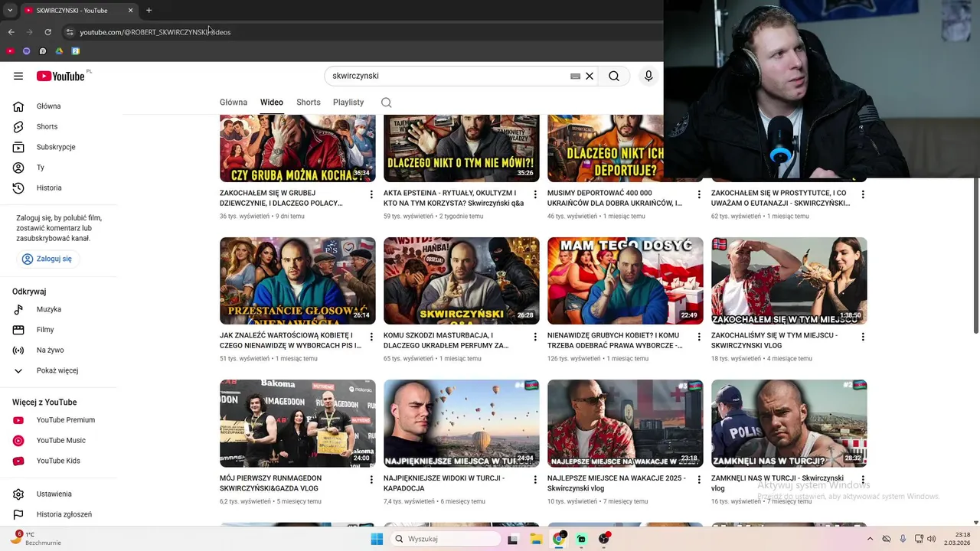
Task: Open the Windows Start menu
Action: coord(377,539)
